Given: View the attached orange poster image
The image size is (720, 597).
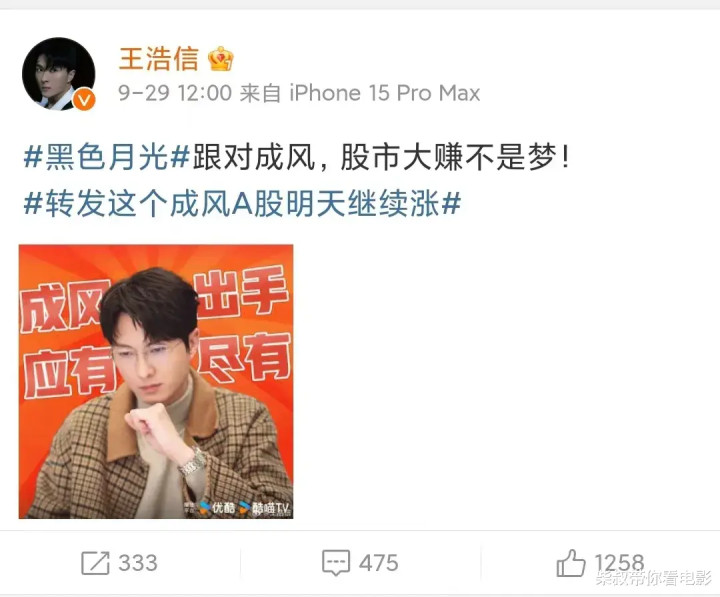Looking at the screenshot, I should pos(156,382).
